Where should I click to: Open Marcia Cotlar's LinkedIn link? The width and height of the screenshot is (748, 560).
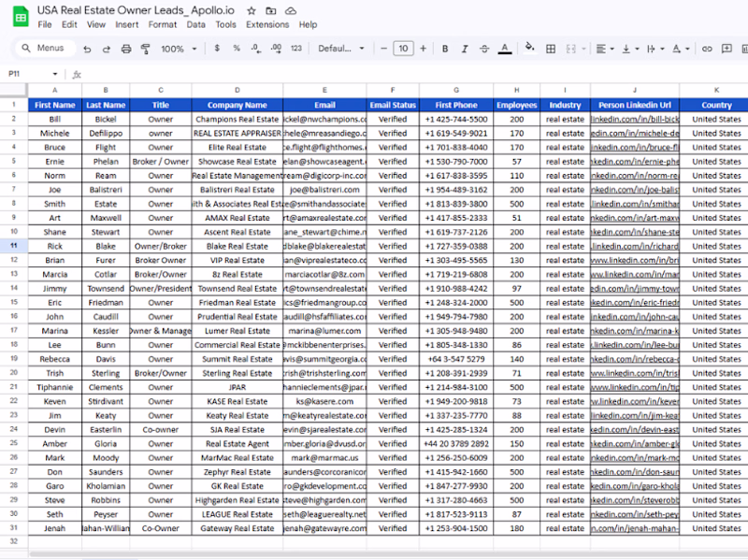(635, 275)
